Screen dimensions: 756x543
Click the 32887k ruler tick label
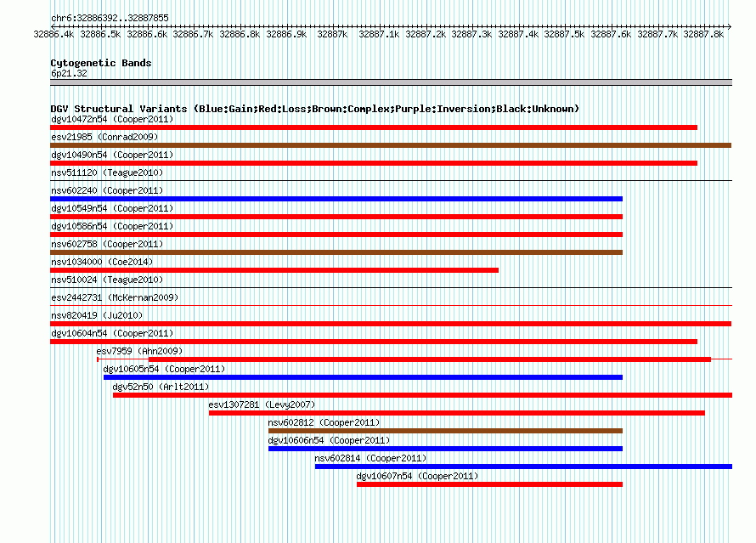332,34
